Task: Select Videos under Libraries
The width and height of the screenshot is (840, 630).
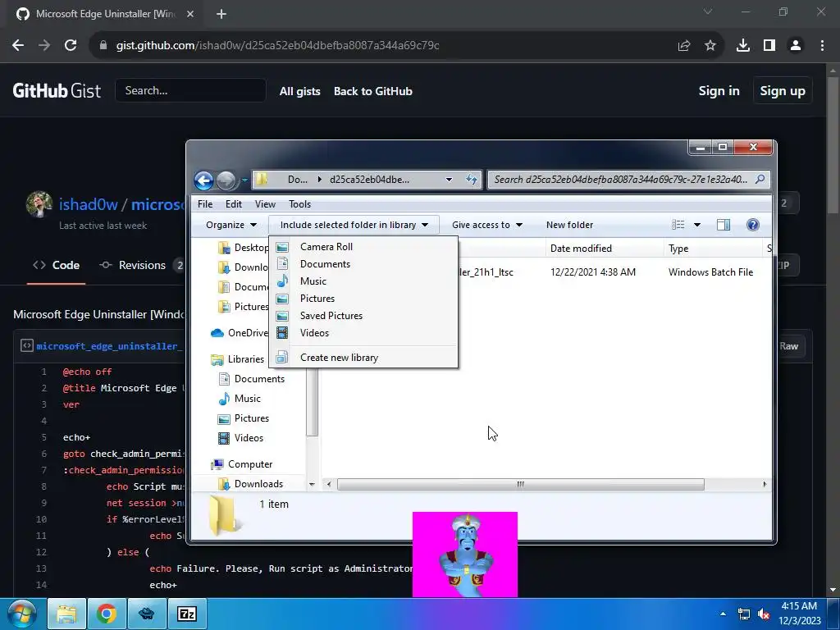Action: tap(240, 438)
